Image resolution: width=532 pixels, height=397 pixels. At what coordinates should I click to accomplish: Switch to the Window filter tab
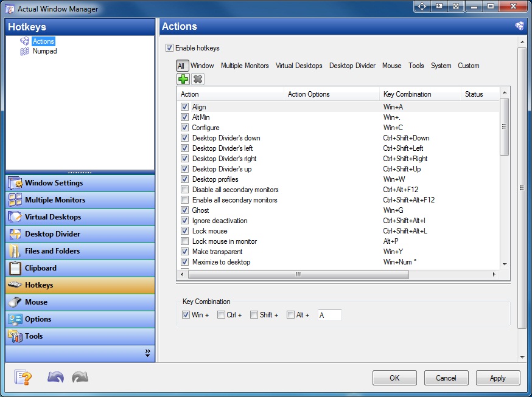tap(202, 66)
